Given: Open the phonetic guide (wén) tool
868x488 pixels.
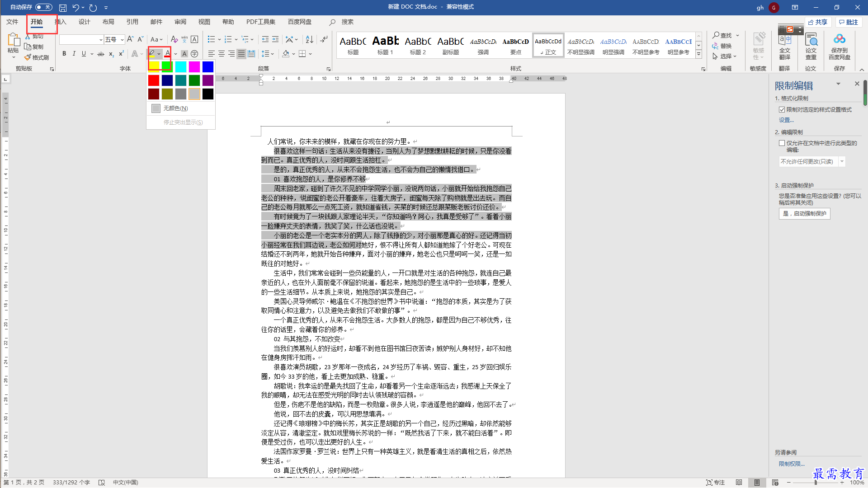Looking at the screenshot, I should [x=184, y=39].
